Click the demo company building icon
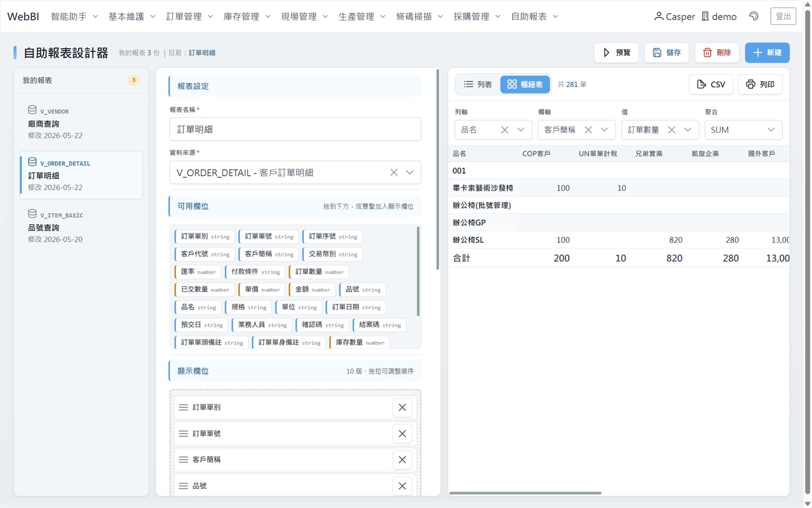Viewport: 812px width, 508px height. [x=705, y=16]
